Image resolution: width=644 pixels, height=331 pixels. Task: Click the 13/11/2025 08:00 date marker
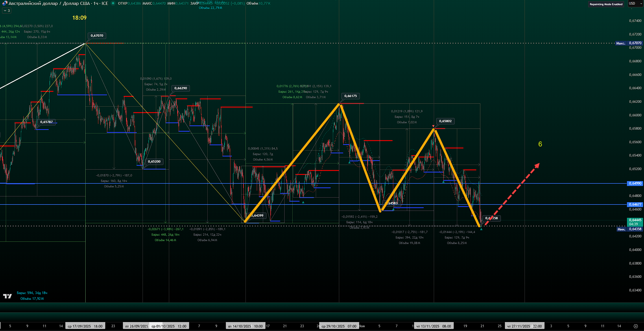(433, 326)
